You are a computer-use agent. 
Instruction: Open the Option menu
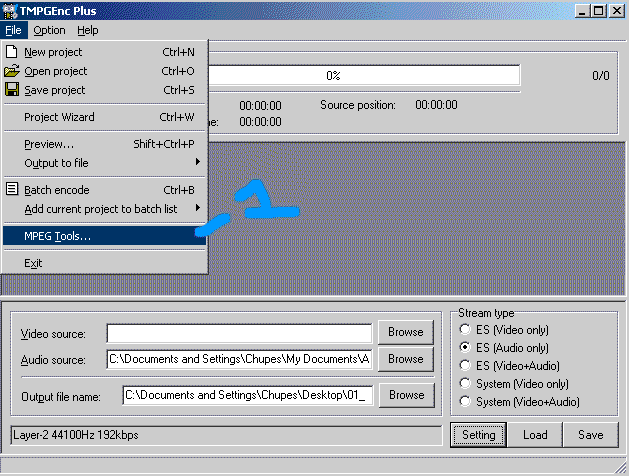49,30
